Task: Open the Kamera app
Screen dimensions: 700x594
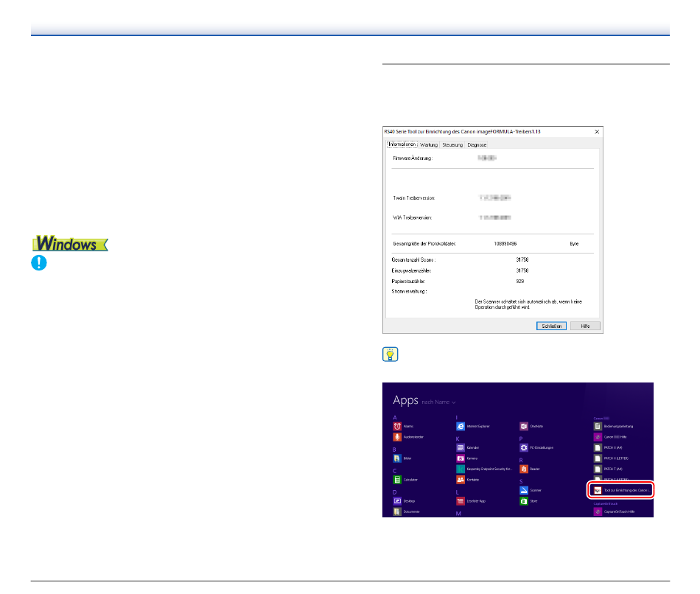Action: coord(461,458)
